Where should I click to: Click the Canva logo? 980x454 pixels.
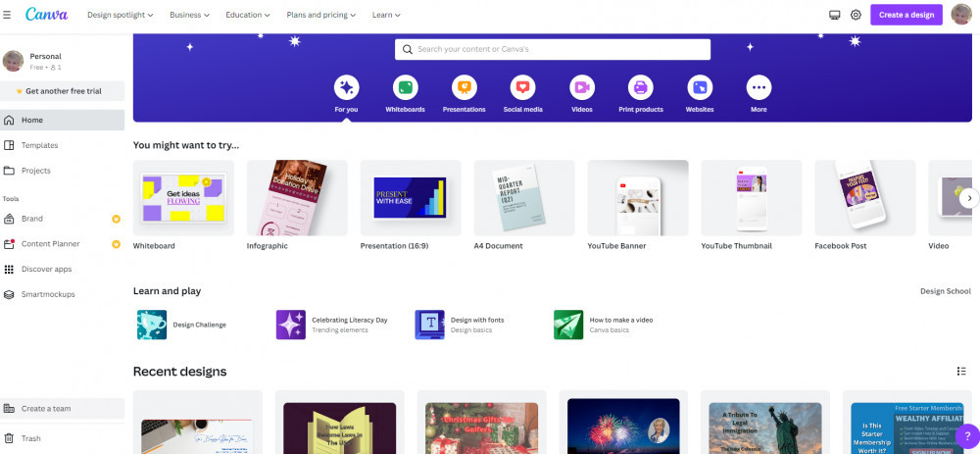click(46, 15)
